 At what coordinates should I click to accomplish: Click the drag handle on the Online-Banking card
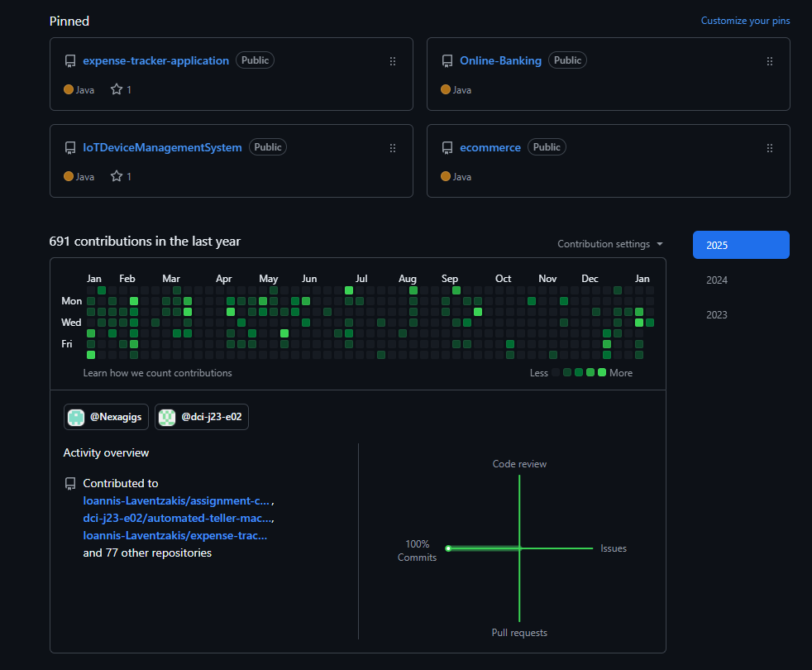(x=770, y=60)
